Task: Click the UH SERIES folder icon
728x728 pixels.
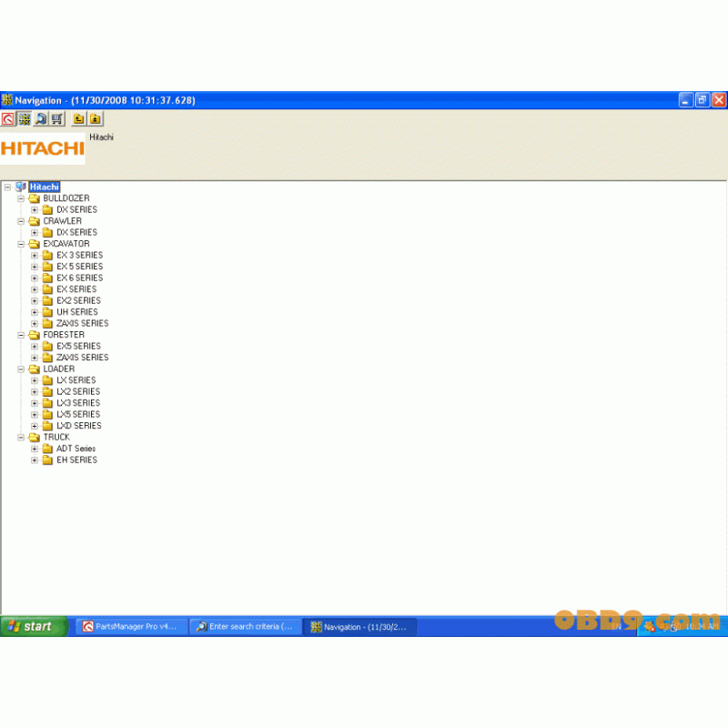Action: pos(47,312)
